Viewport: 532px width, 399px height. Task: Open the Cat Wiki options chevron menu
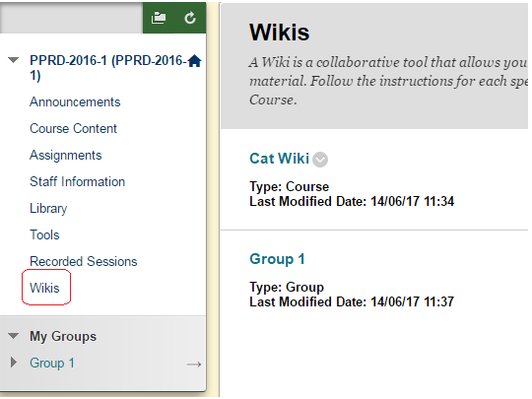coord(320,160)
